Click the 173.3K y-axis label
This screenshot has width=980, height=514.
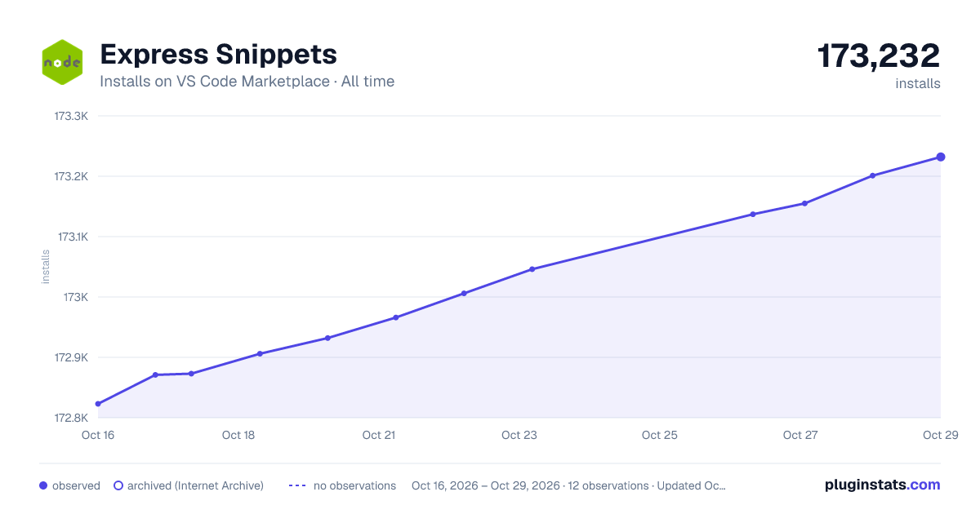71,116
